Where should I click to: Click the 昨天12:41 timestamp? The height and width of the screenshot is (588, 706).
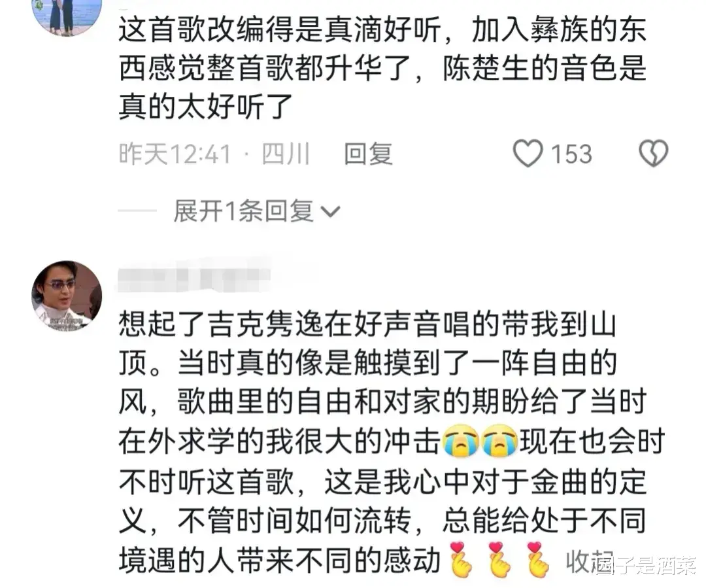175,154
